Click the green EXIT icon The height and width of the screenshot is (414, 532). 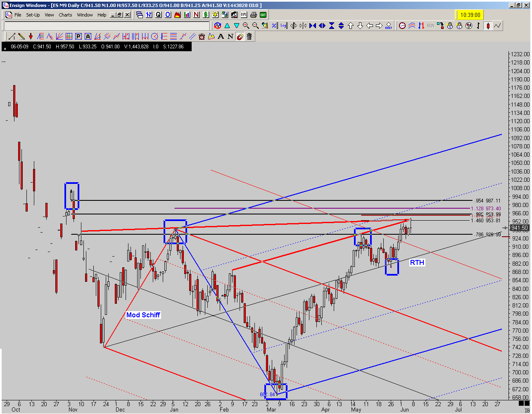pos(263,14)
